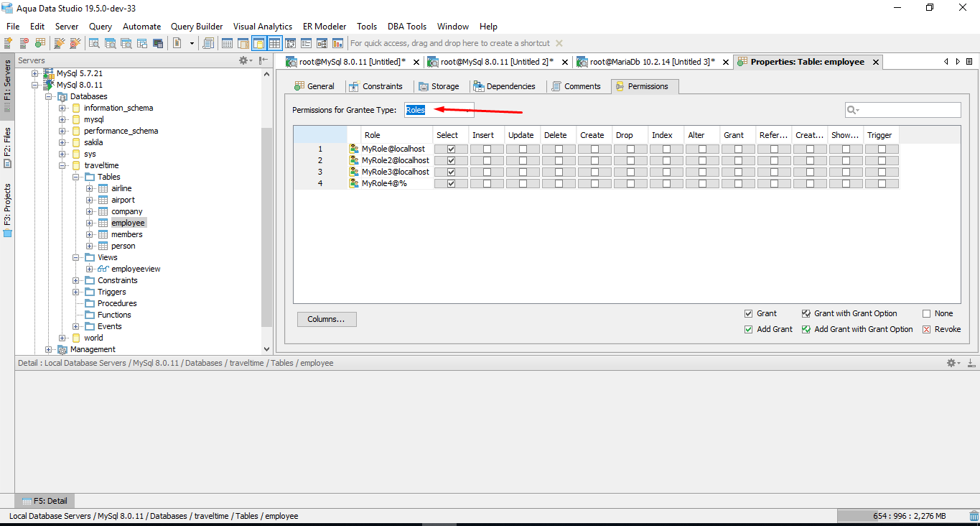Show the list of open editor tabs
The image size is (980, 526).
point(969,62)
